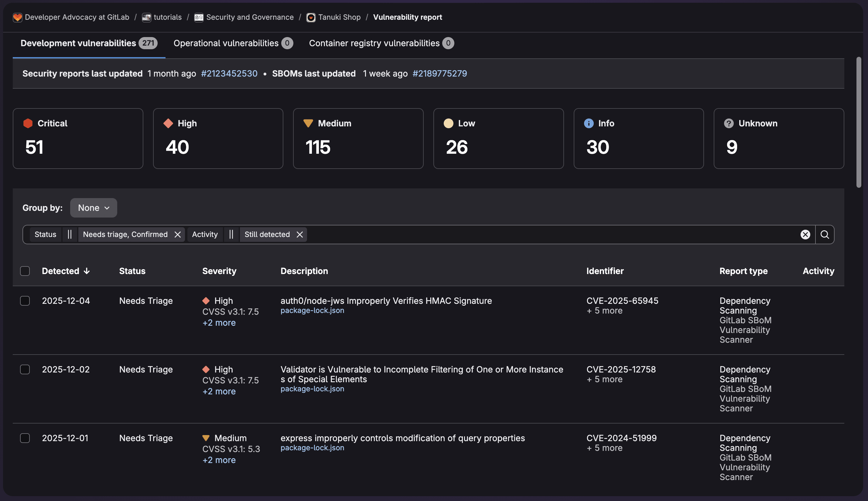Viewport: 868px width, 501px height.
Task: Open the express query properties vulnerability
Action: click(x=402, y=438)
